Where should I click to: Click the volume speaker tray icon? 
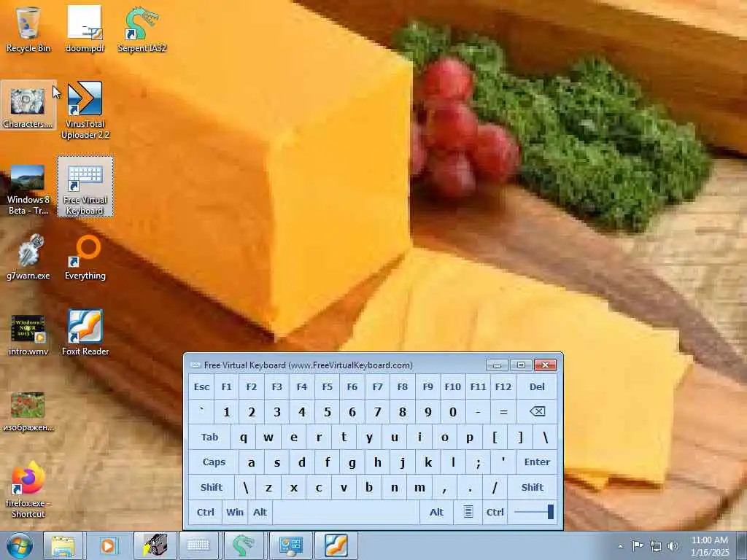(673, 546)
